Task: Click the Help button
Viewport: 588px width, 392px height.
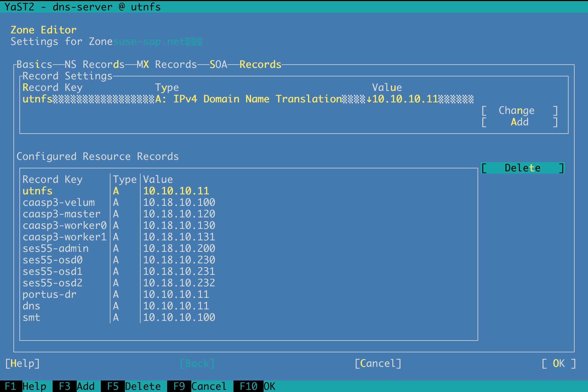Action: tap(22, 364)
